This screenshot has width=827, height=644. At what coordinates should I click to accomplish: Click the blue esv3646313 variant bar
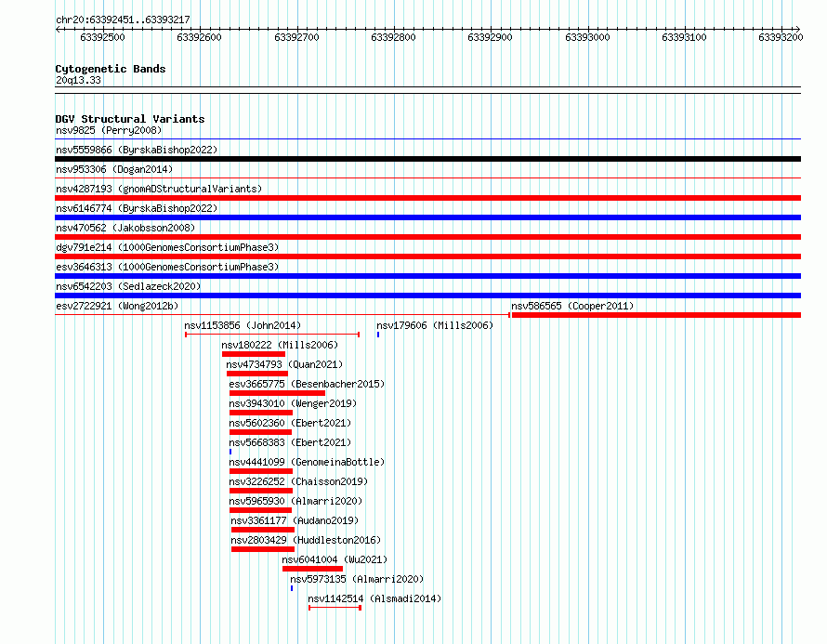(427, 276)
